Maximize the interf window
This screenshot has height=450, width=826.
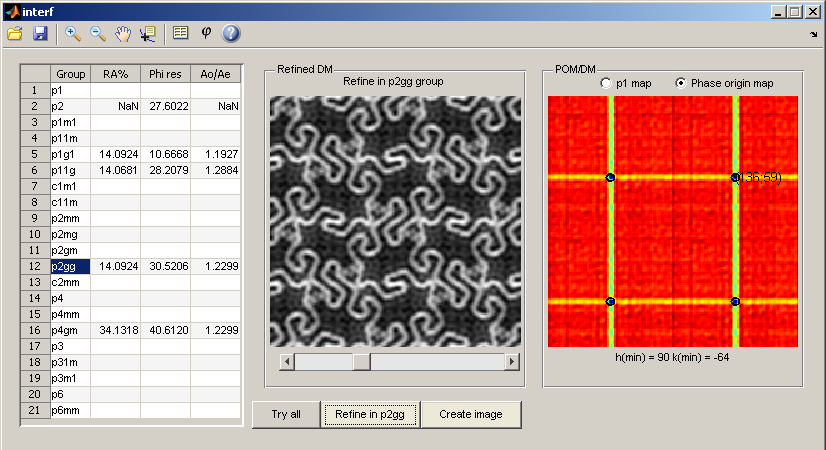795,12
